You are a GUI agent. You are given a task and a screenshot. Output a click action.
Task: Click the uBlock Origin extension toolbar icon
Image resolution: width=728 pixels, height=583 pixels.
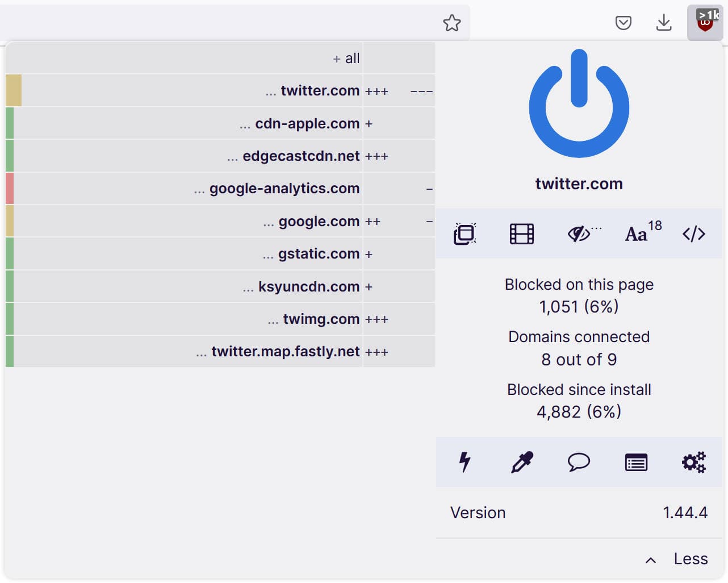(705, 23)
